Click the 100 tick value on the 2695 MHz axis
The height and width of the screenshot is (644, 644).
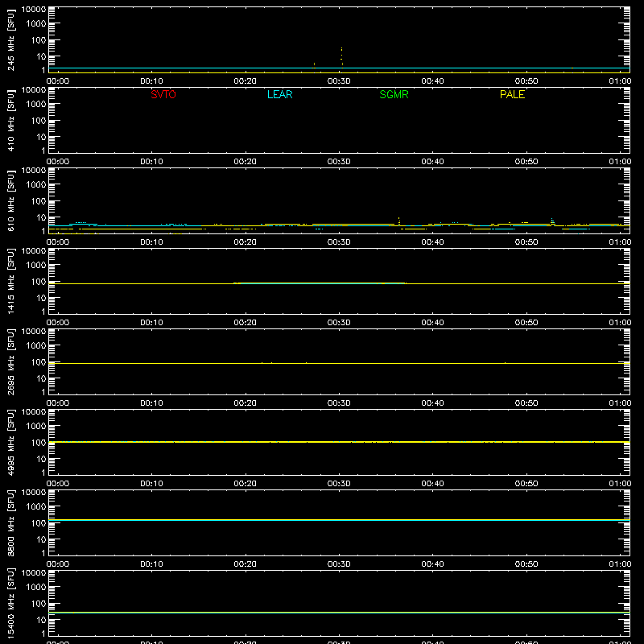39,362
